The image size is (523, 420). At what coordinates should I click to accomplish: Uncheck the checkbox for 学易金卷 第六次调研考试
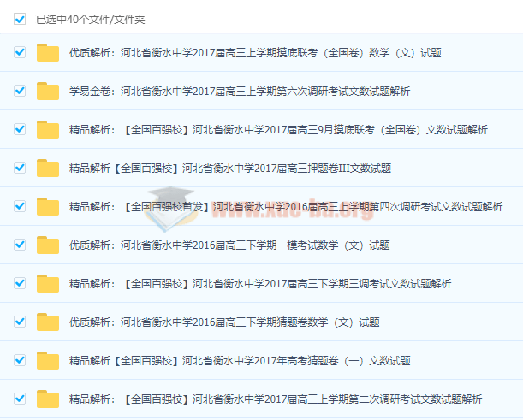pyautogui.click(x=20, y=91)
